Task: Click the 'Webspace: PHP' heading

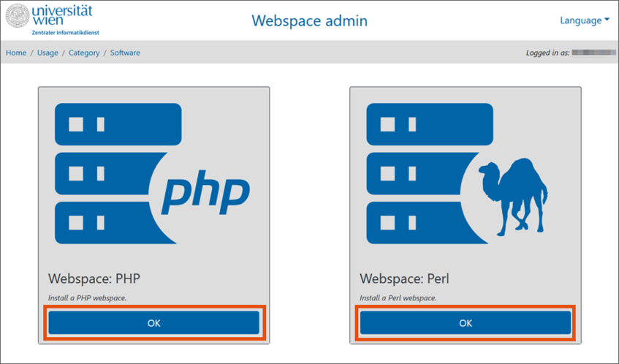Action: click(x=94, y=278)
